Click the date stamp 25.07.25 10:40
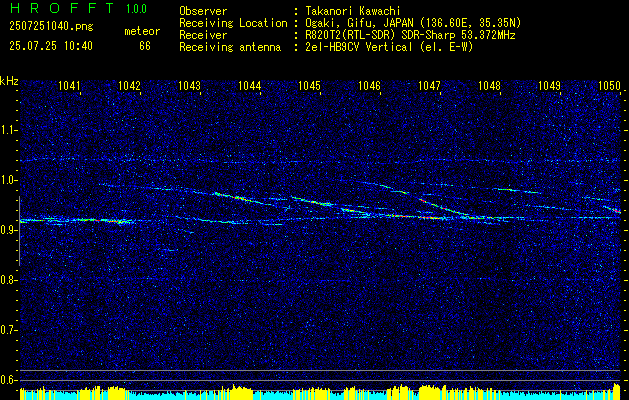The height and width of the screenshot is (400, 629). (51, 46)
